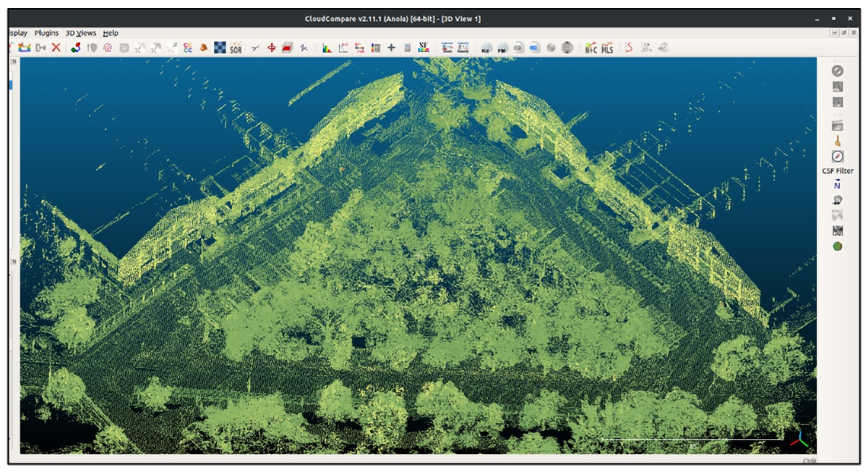Open the 3D Views menu

click(x=81, y=33)
